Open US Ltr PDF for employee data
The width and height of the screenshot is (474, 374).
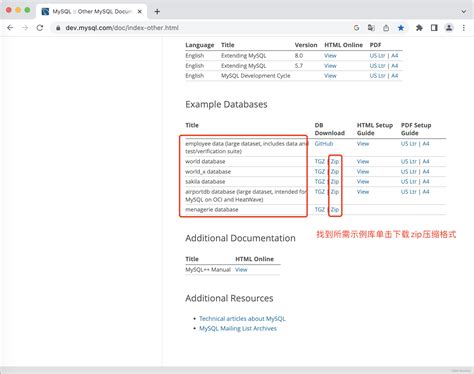[x=409, y=144]
